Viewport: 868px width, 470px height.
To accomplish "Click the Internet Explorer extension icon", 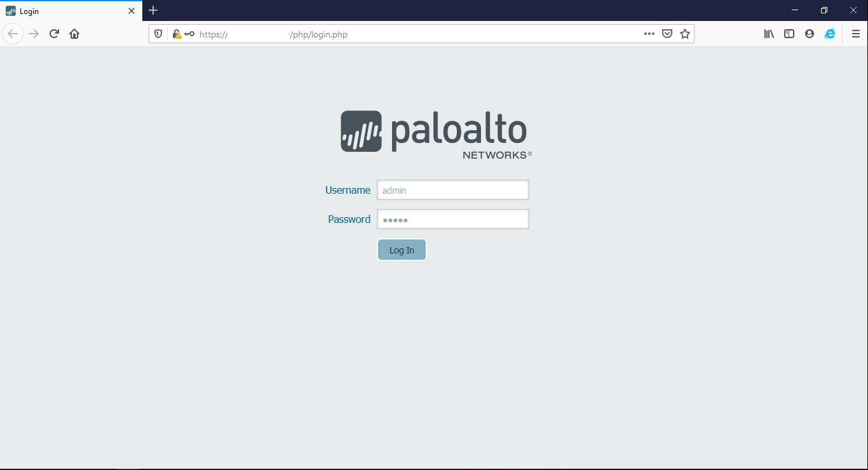I will point(830,34).
